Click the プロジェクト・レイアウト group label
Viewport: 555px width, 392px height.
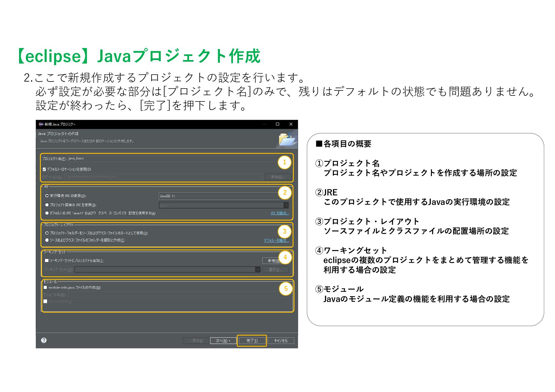pos(59,225)
